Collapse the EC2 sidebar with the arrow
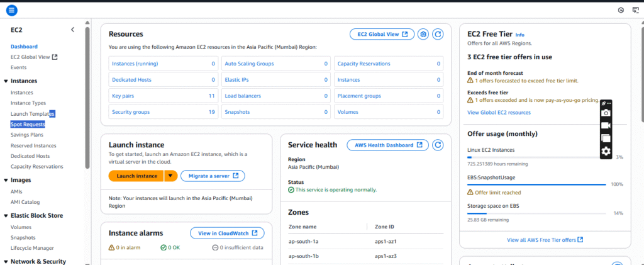644x265 pixels. (73, 30)
